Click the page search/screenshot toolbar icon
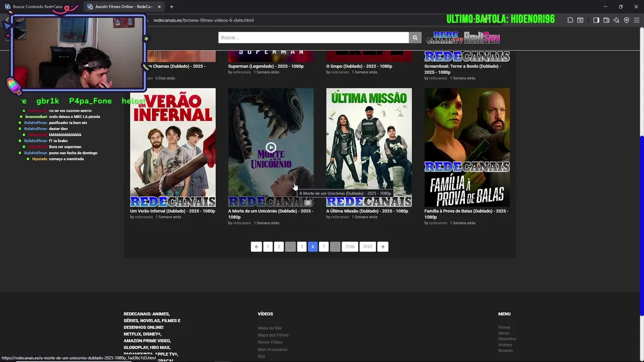Screen dimensions: 644x362 580,20
